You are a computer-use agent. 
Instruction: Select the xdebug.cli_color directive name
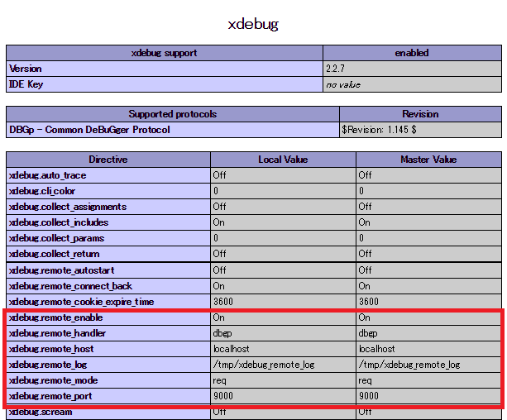click(108, 191)
